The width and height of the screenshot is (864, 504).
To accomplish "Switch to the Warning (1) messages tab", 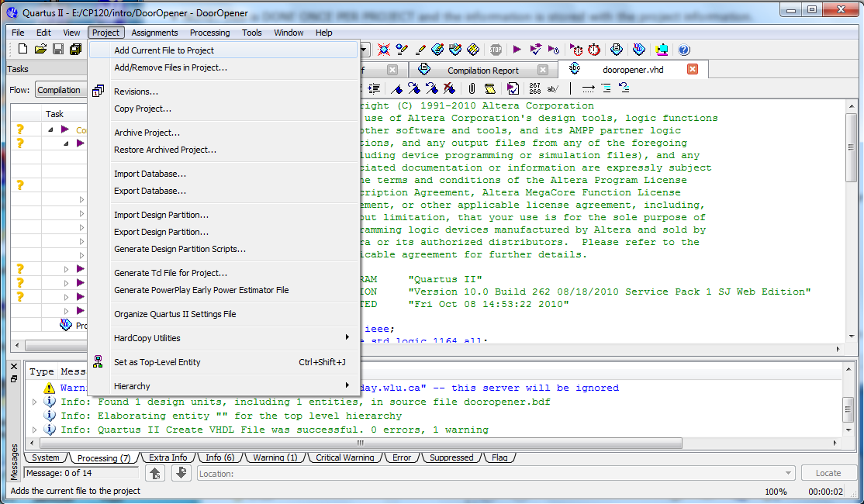I will click(x=275, y=457).
